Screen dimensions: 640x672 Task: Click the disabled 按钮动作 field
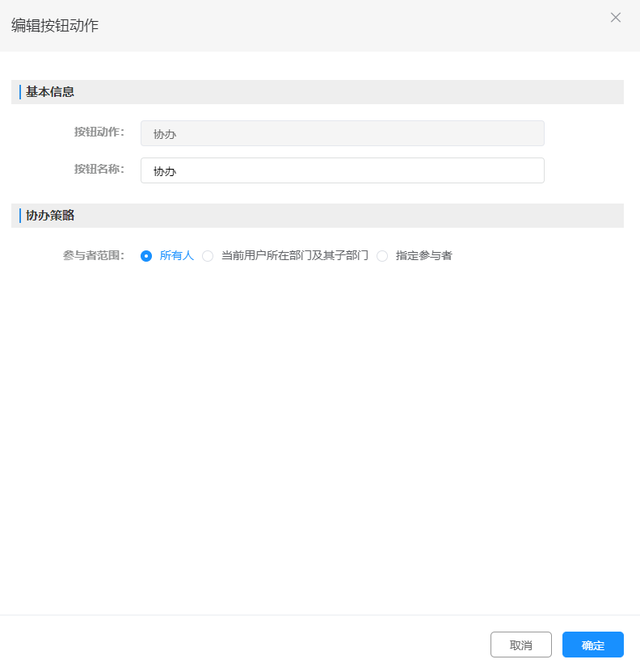(x=342, y=133)
